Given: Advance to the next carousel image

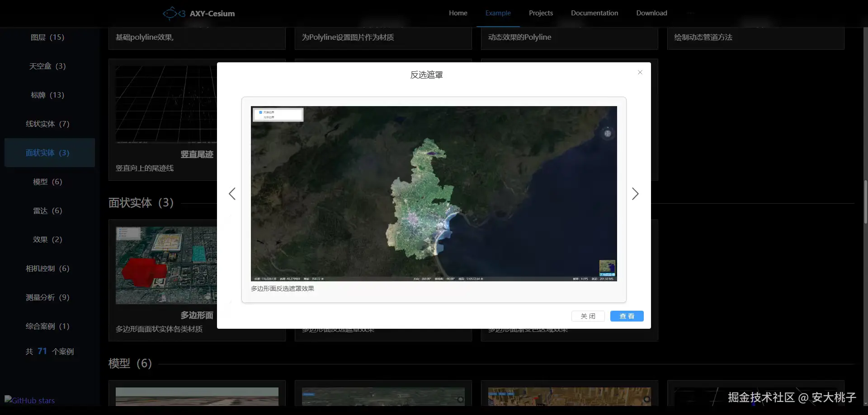Looking at the screenshot, I should [635, 194].
